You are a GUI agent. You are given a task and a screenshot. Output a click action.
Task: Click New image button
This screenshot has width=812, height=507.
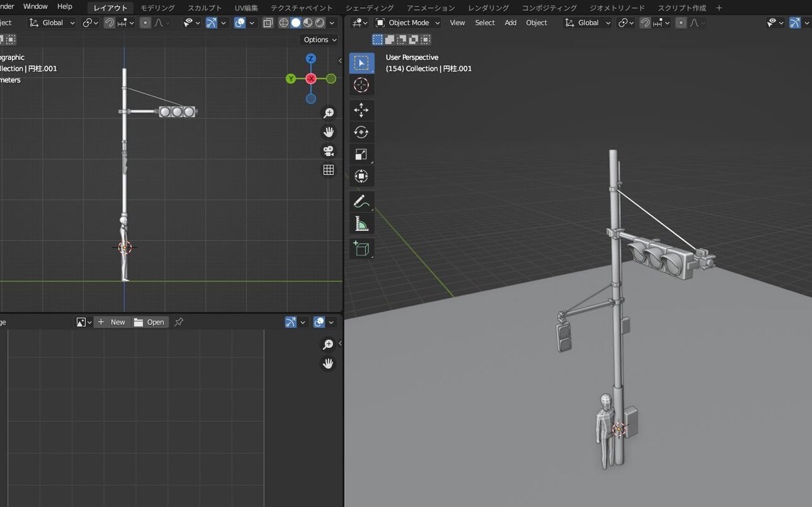click(x=111, y=322)
